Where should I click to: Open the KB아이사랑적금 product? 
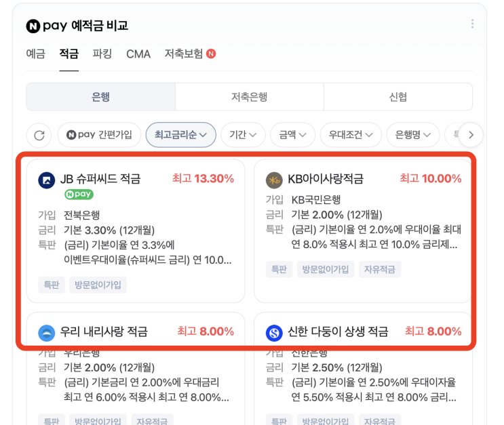(x=326, y=179)
